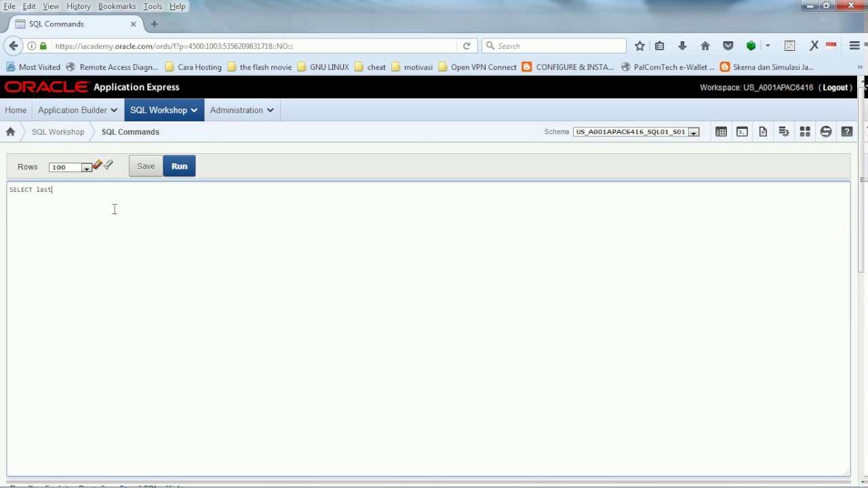Viewport: 868px width, 488px height.
Task: Open the SQL Commands terminal icon
Action: [x=742, y=131]
